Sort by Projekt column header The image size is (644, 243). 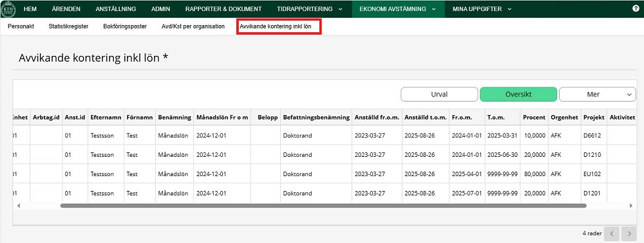pos(594,117)
